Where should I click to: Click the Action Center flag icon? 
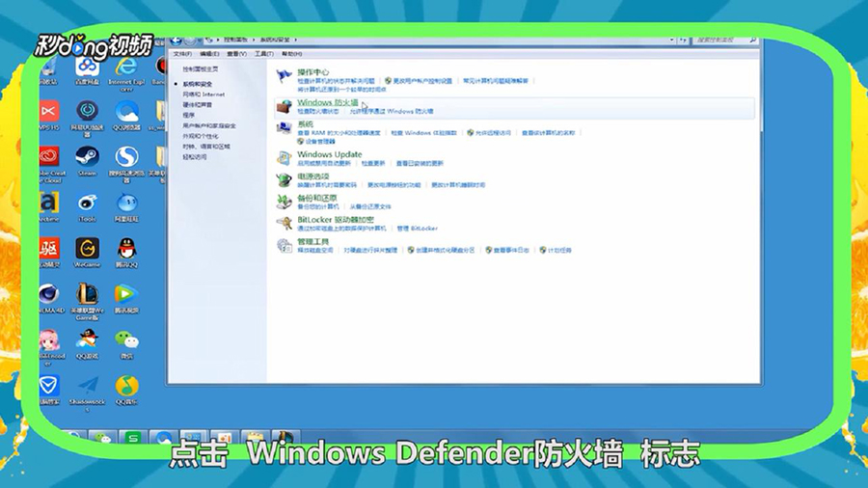coord(284,76)
